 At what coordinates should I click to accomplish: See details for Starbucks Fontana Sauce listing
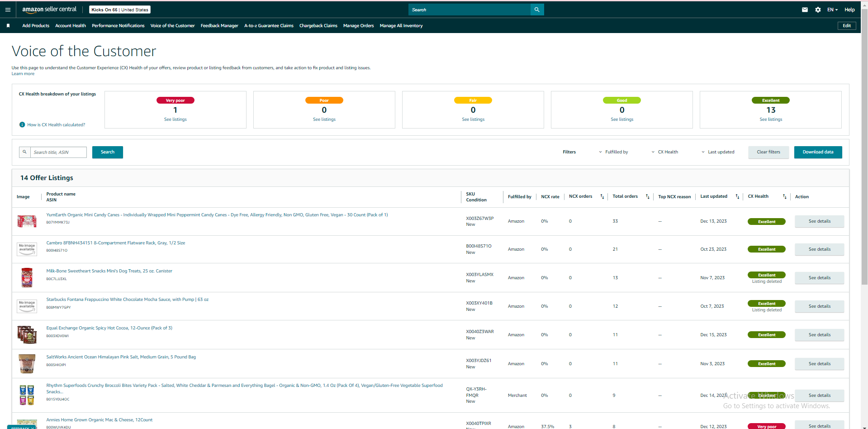coord(819,306)
